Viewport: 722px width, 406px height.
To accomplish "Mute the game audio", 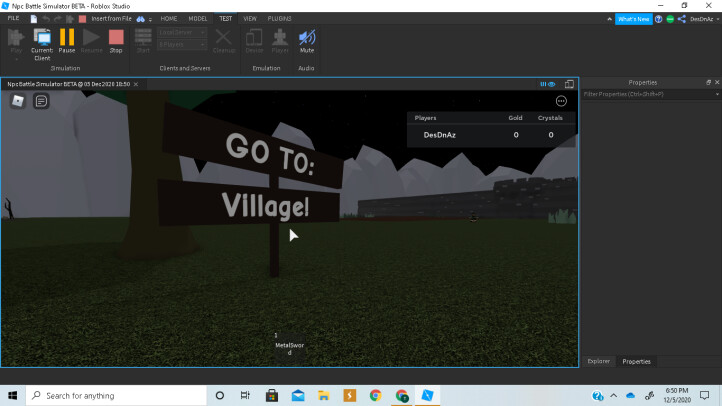I will pyautogui.click(x=307, y=41).
